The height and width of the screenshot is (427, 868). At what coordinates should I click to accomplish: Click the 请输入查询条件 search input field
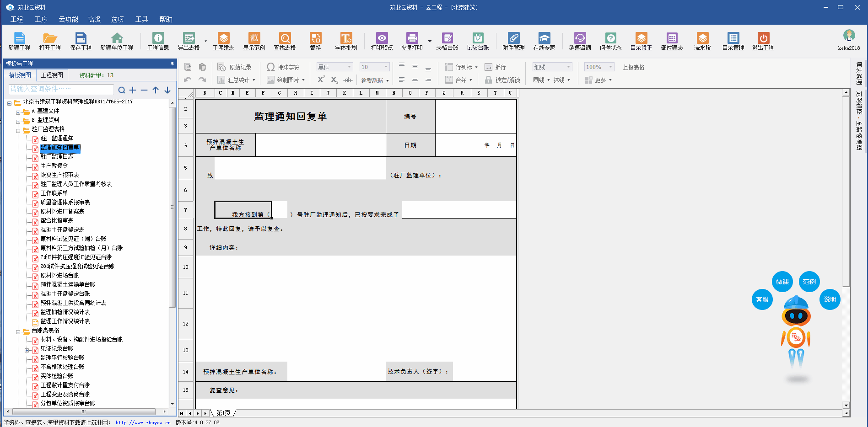(x=61, y=89)
